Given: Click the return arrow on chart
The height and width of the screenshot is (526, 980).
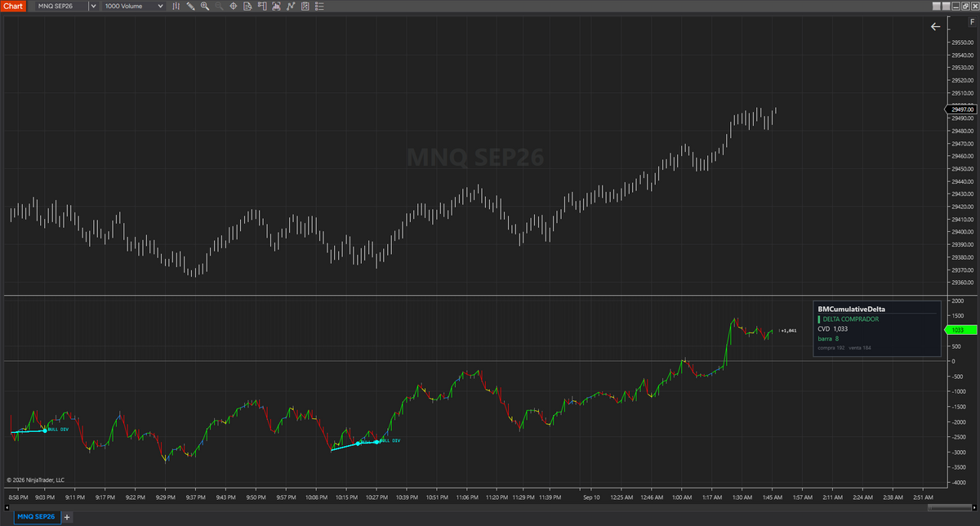Looking at the screenshot, I should click(936, 27).
